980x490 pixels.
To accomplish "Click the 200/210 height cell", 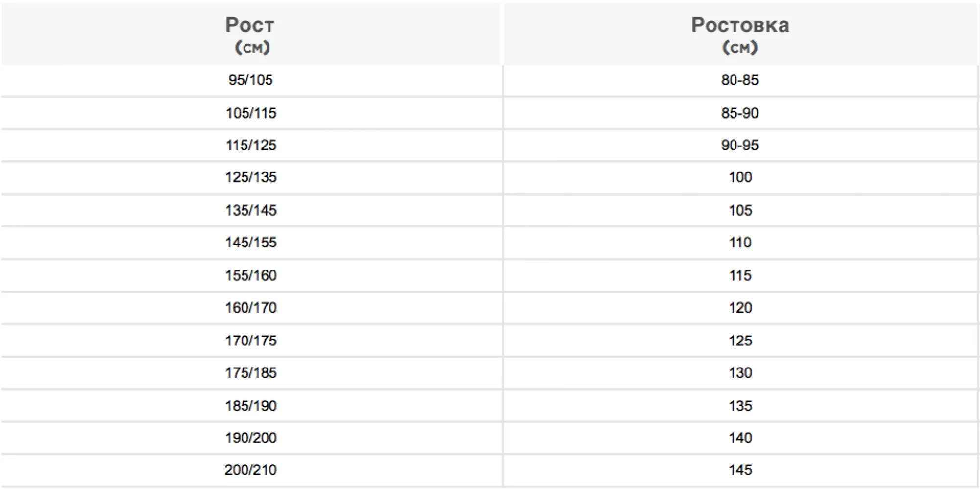I will pos(251,470).
